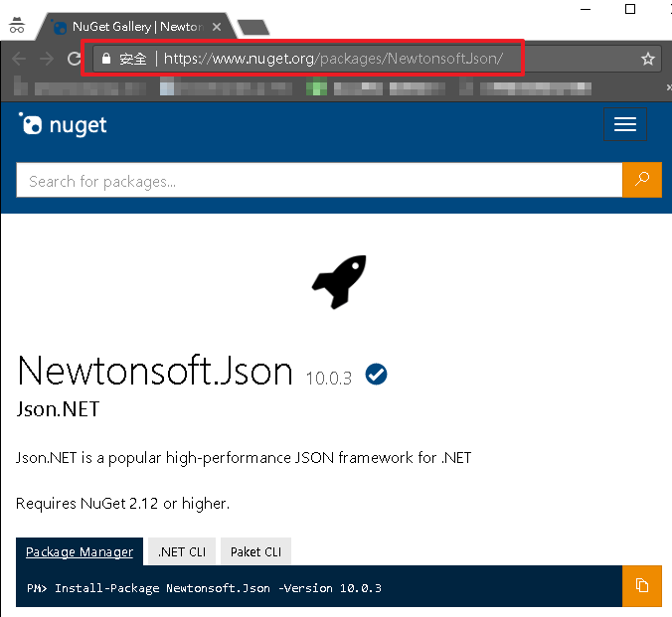Click the orange search magnifier button
This screenshot has height=617, width=672.
click(642, 180)
